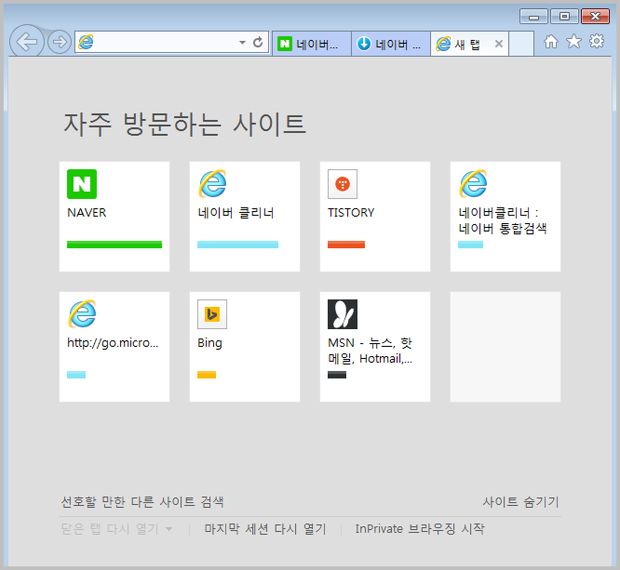The image size is (620, 570).
Task: Go back with the back arrow button
Action: [26, 42]
